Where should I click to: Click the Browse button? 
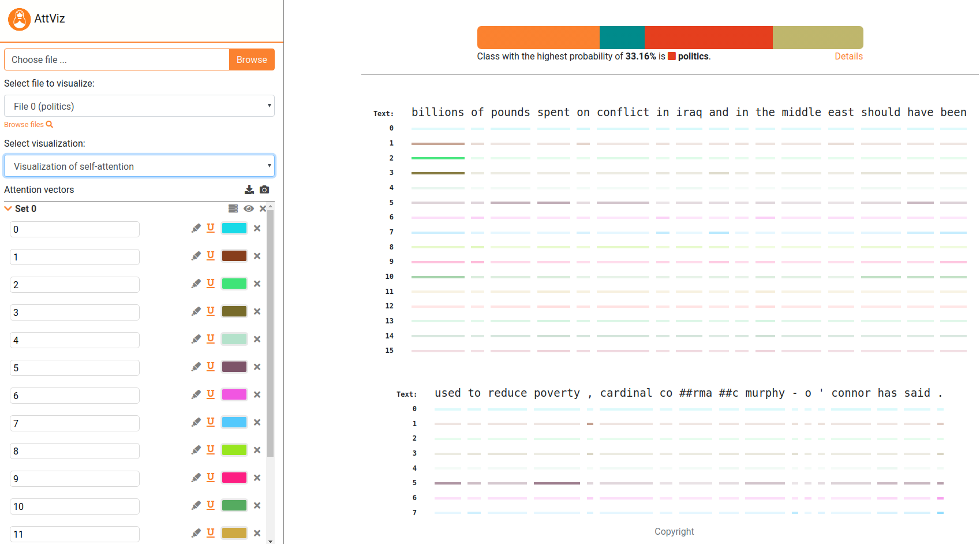(252, 59)
